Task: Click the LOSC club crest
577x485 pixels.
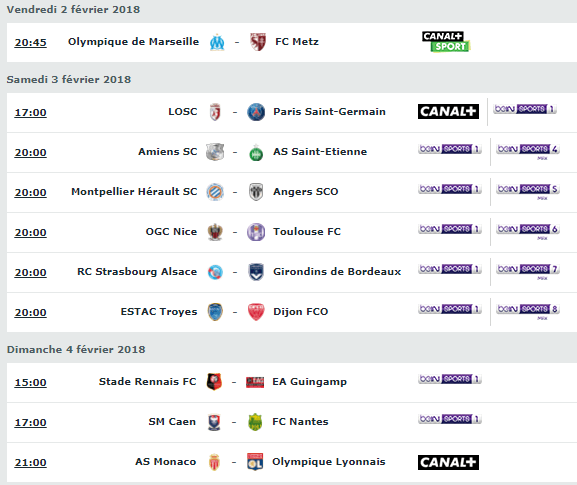Action: 215,112
